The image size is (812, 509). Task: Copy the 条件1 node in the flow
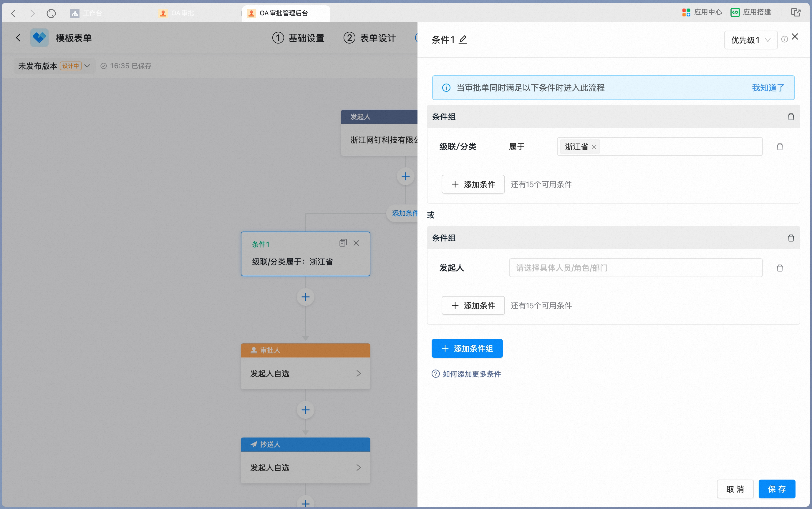pyautogui.click(x=343, y=243)
